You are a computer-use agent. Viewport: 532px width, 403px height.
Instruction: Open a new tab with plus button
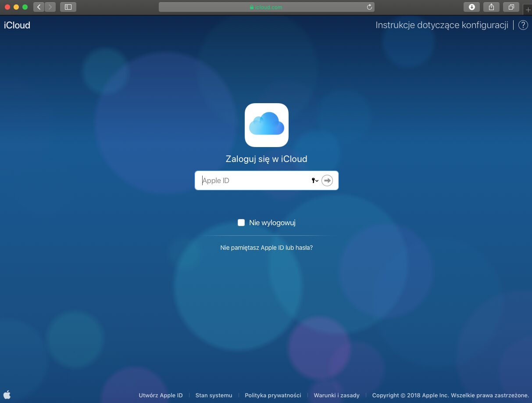528,9
